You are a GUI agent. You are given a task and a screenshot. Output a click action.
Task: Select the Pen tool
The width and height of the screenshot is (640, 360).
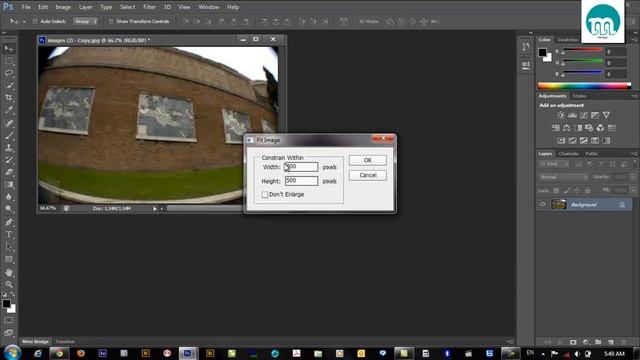tap(9, 222)
